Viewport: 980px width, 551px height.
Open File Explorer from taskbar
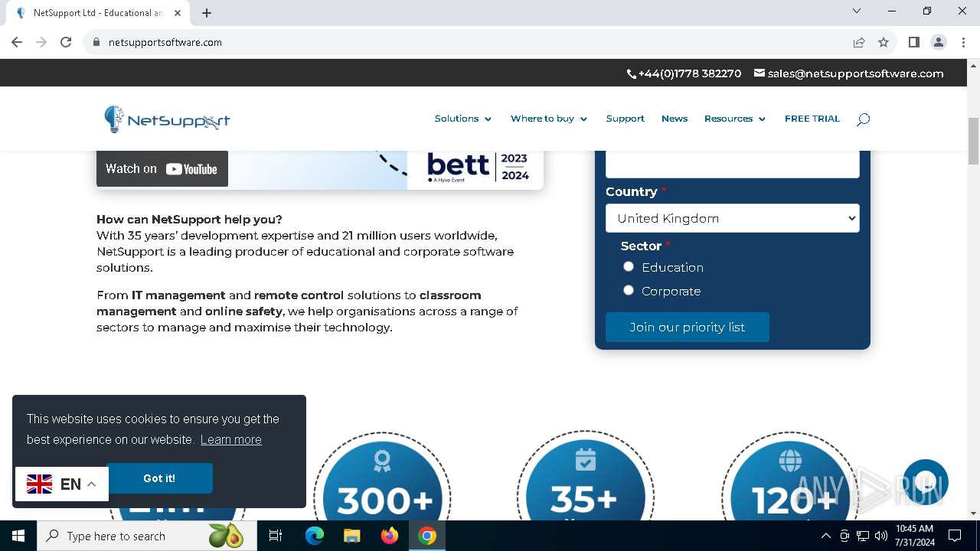coord(352,536)
